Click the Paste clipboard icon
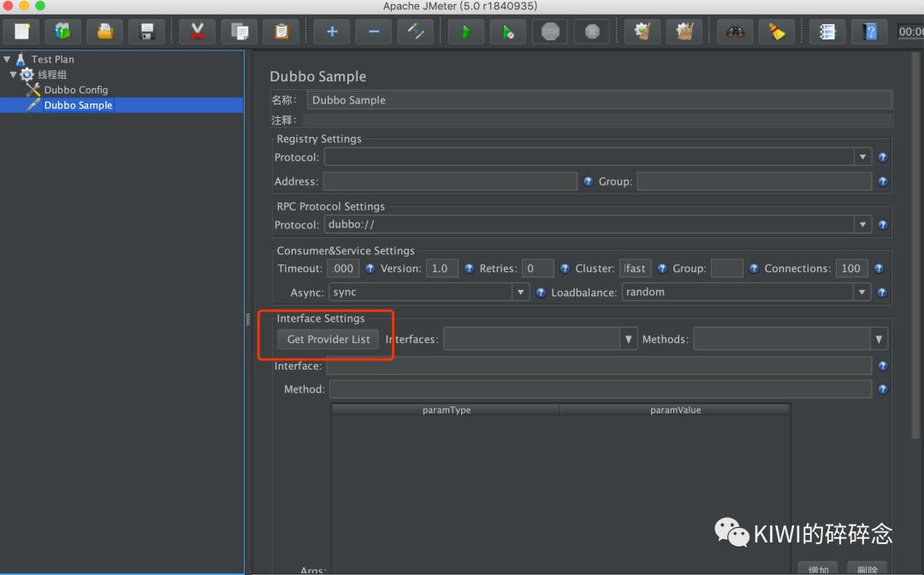Screen dimensions: 924x575 click(x=281, y=31)
